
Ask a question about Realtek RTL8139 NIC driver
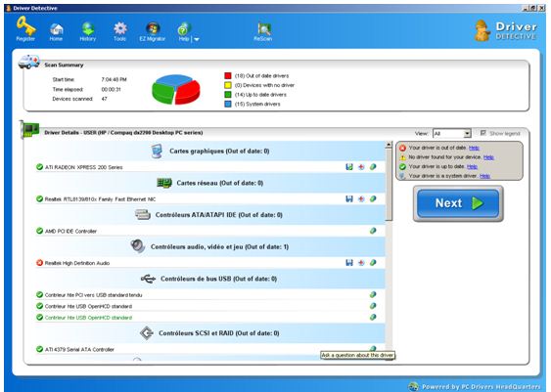[x=373, y=199]
